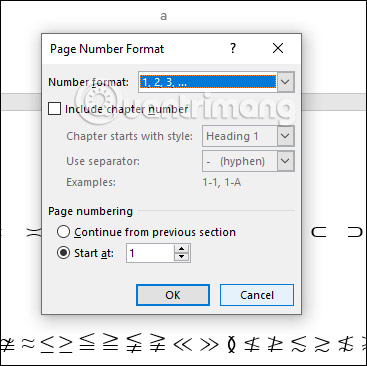Click the approximately equal ≈ symbol
The width and height of the screenshot is (367, 366).
click(x=28, y=344)
